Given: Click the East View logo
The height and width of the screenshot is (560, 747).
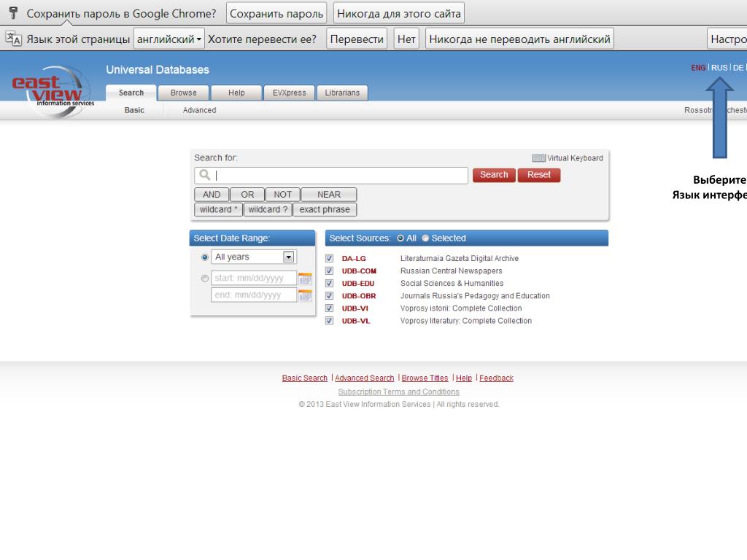Looking at the screenshot, I should click(x=53, y=91).
